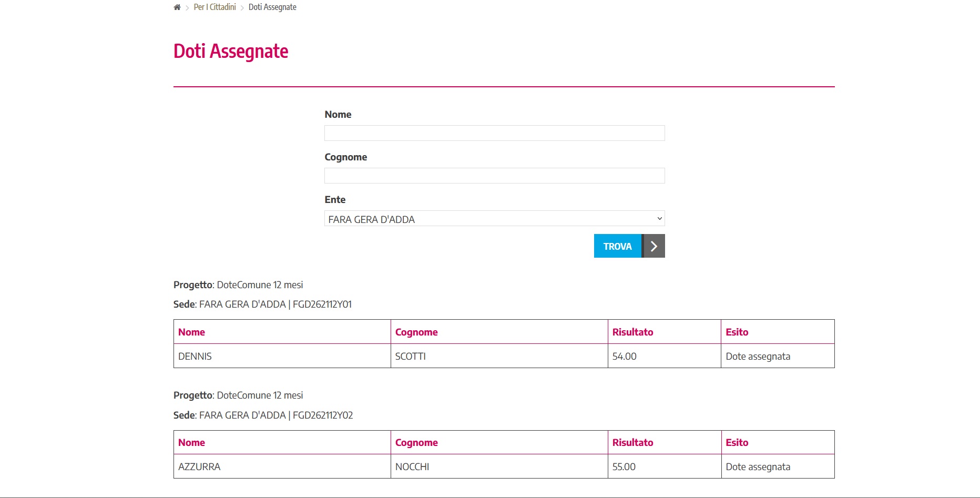Click the 'Doti Assegnate' page heading

(231, 52)
